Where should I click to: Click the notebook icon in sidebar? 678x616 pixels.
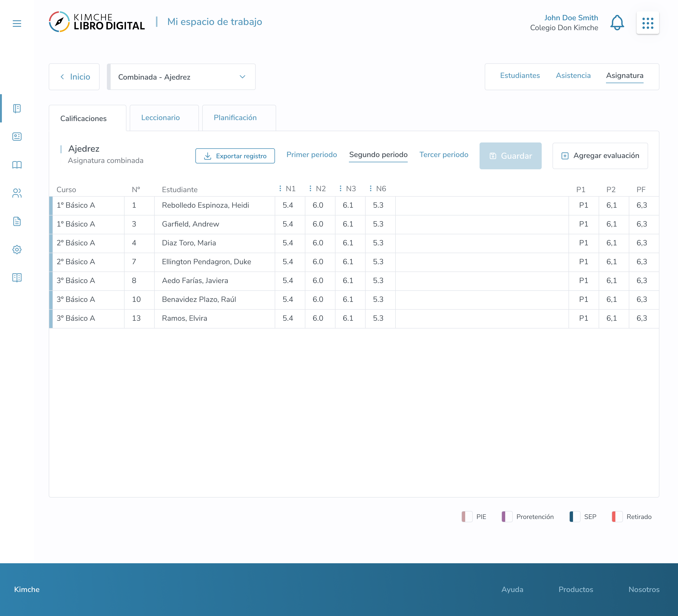coord(17,108)
